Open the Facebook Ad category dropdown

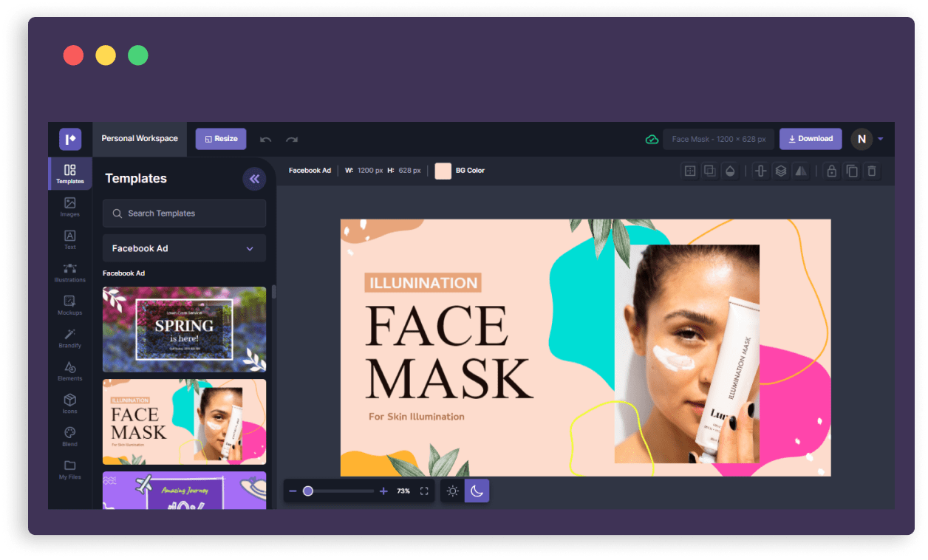click(x=184, y=248)
